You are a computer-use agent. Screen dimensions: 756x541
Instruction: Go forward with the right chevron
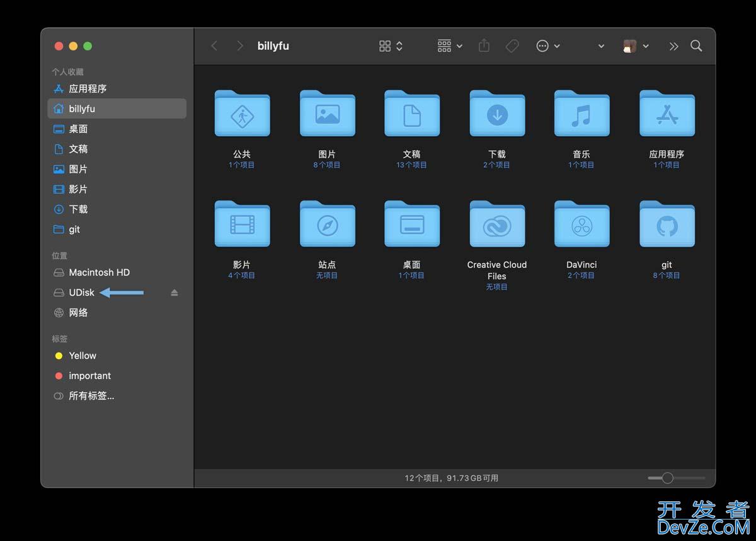point(239,46)
